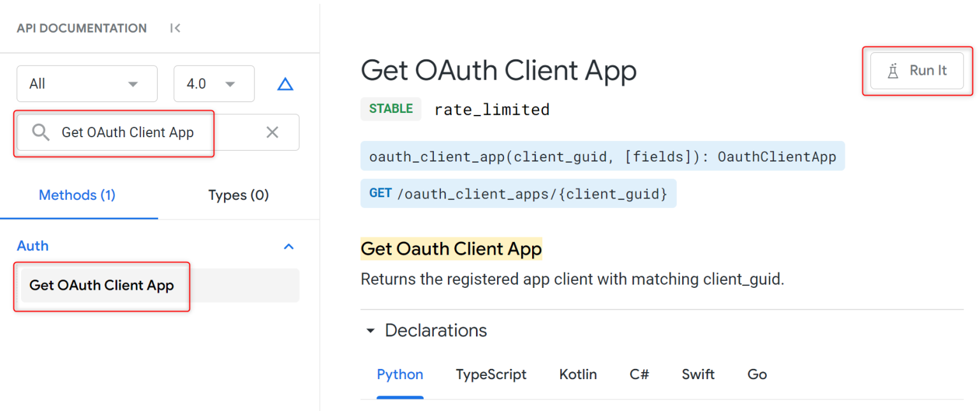This screenshot has width=980, height=411.
Task: Click the search magnifier icon
Action: tap(41, 132)
